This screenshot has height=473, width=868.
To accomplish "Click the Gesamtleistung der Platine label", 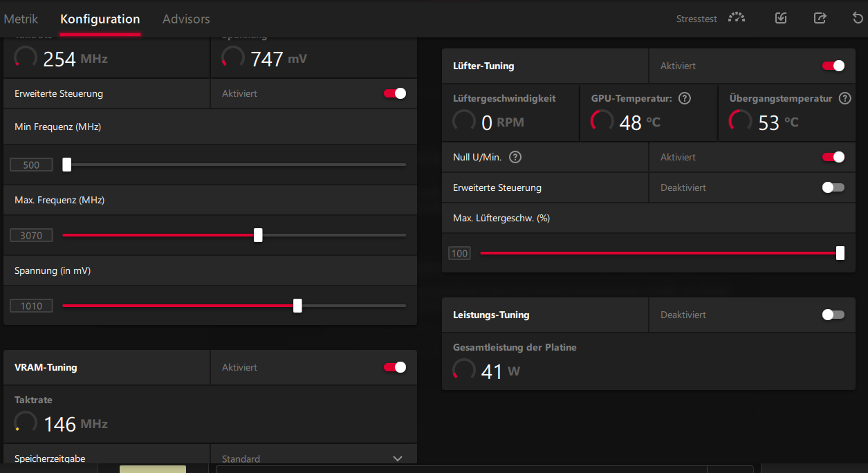I will click(x=515, y=347).
